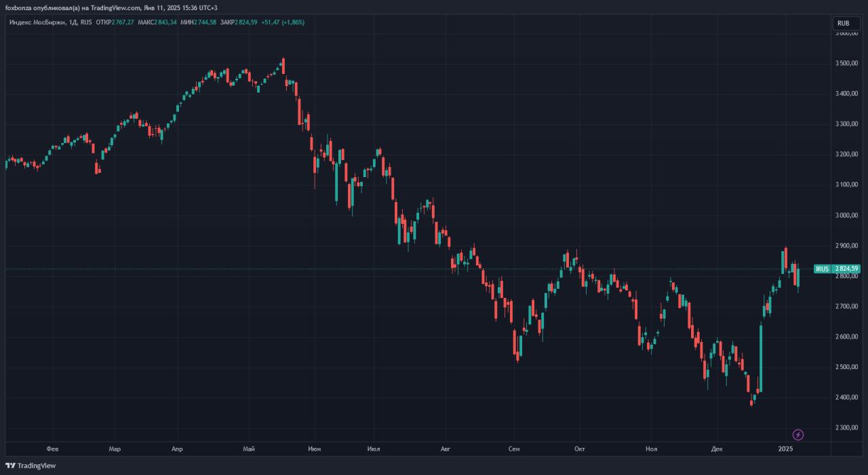
Task: Click the 3 500,00 price scale label
Action: tap(847, 63)
